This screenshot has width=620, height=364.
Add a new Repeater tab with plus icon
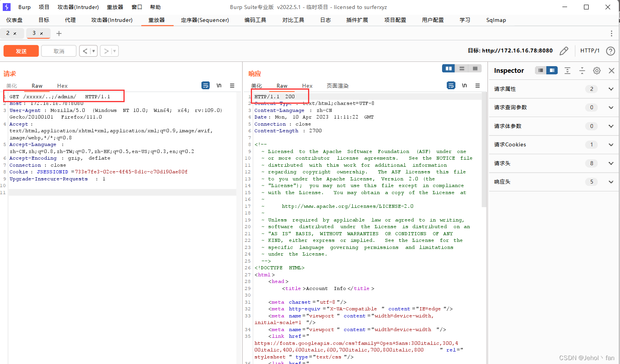59,34
